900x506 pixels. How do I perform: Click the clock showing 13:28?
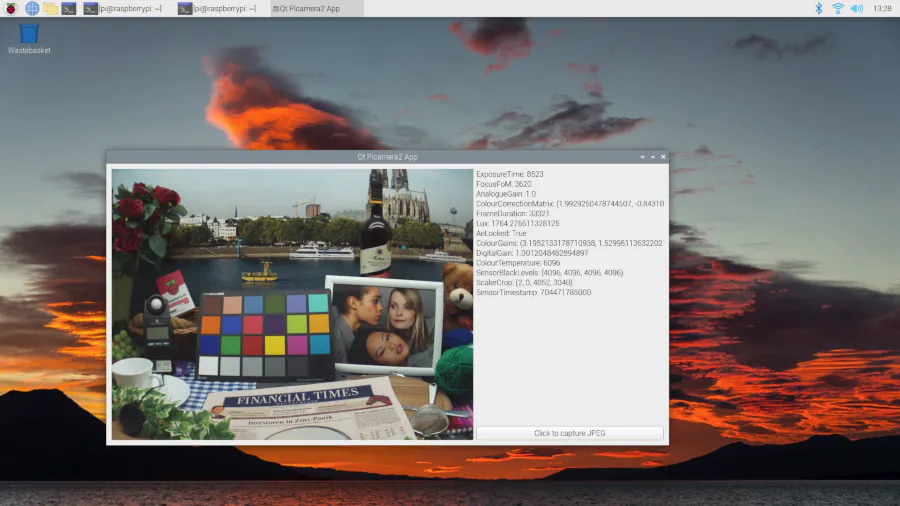click(882, 8)
